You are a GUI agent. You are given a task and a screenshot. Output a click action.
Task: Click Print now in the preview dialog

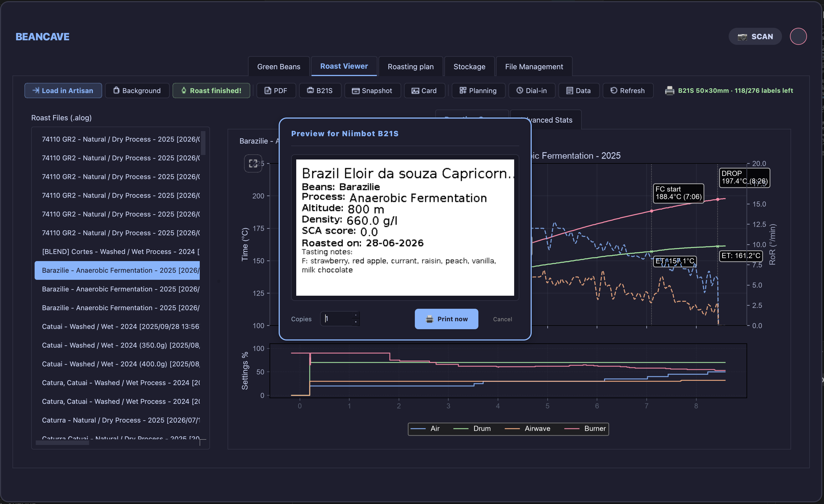click(446, 319)
